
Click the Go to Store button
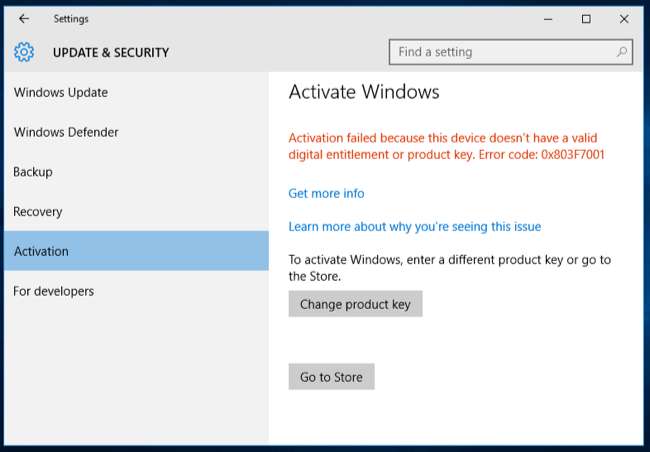(x=331, y=377)
